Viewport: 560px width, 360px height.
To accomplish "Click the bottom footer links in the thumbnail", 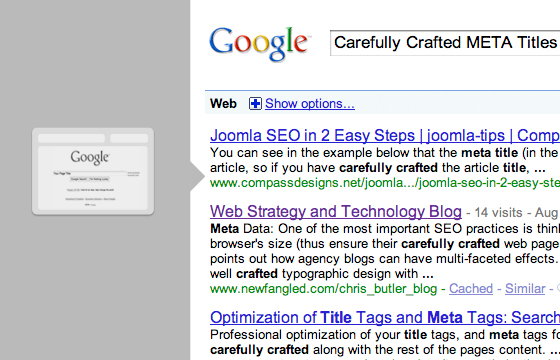I will click(90, 199).
